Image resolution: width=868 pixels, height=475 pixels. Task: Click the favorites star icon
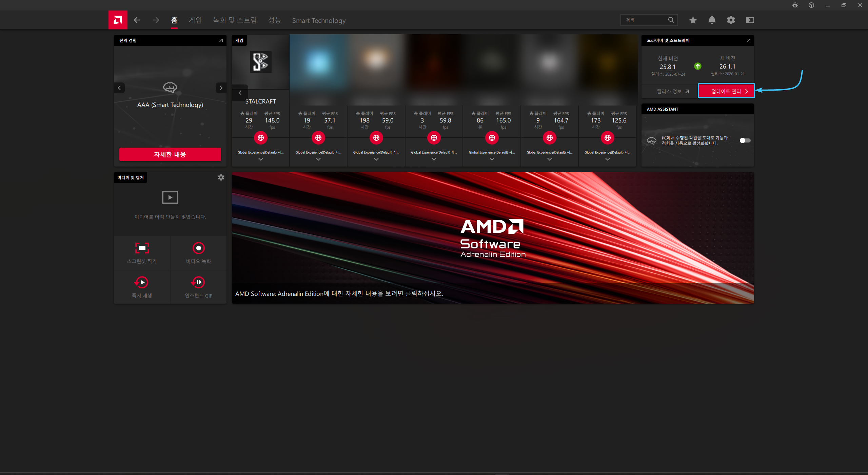coord(693,20)
